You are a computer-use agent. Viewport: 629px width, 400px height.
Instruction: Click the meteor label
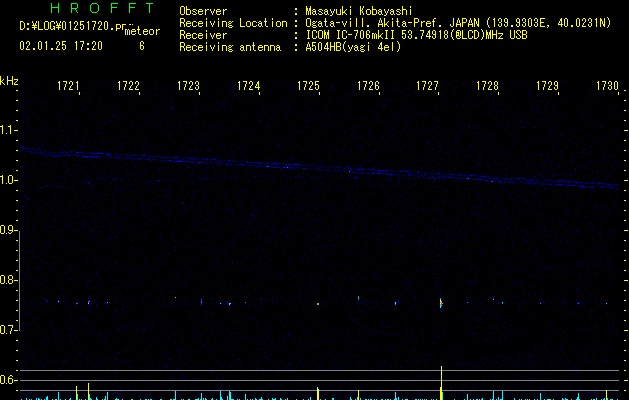(x=142, y=31)
